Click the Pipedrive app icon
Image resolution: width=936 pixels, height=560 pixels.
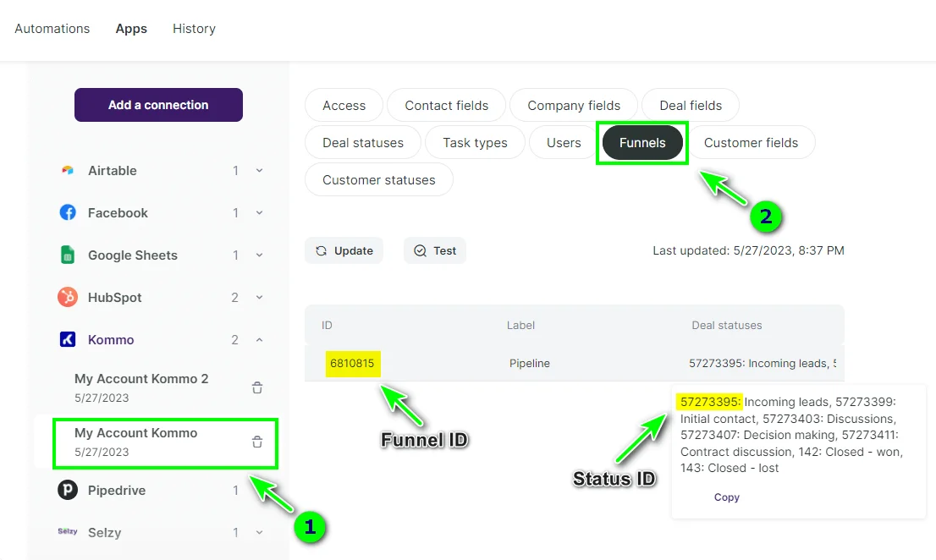[68, 490]
